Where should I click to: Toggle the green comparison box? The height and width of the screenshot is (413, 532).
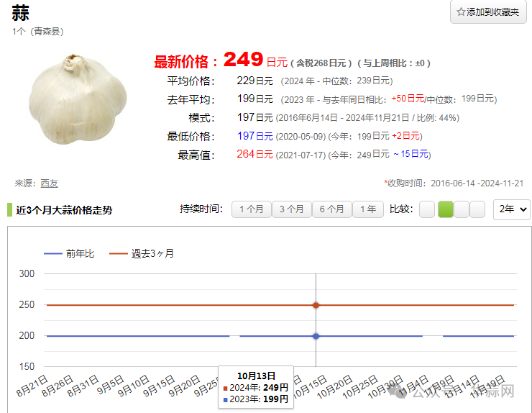[446, 209]
